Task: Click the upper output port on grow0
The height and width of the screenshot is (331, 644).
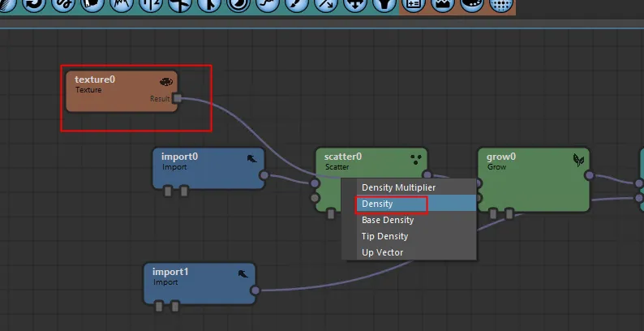Action: (x=589, y=175)
